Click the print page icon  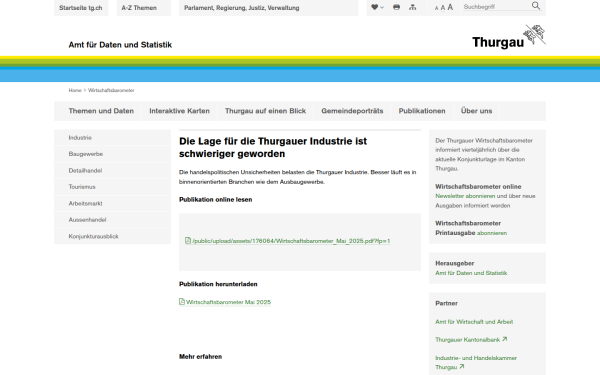tap(396, 7)
